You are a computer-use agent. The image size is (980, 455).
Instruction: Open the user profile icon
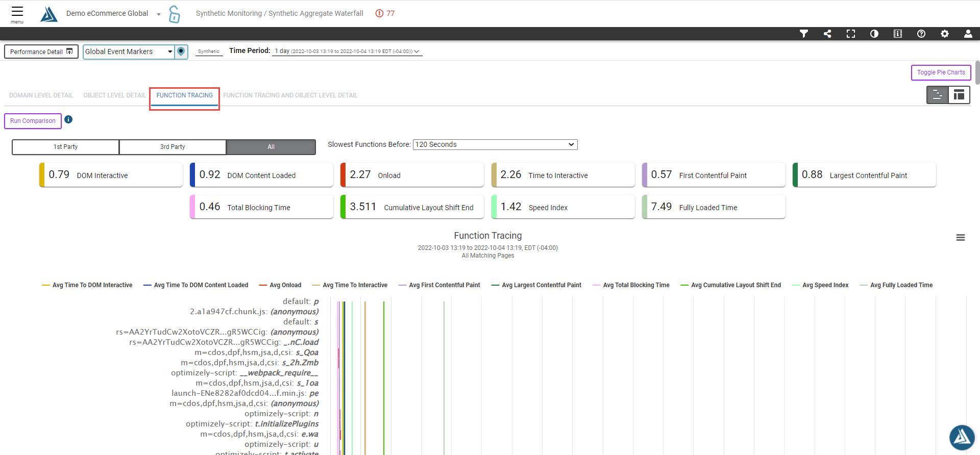pyautogui.click(x=968, y=34)
